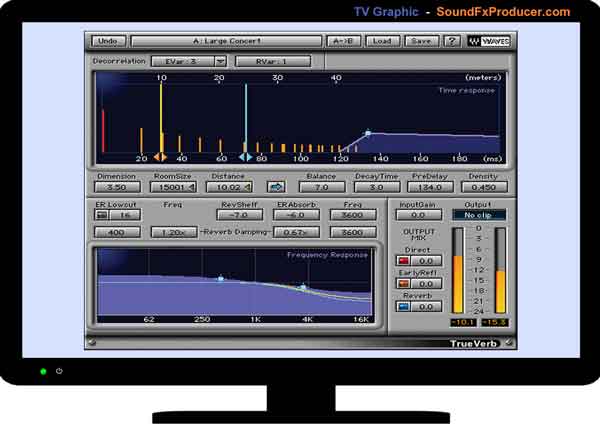
Task: Select the Dimension value 3.50
Action: coord(117,187)
